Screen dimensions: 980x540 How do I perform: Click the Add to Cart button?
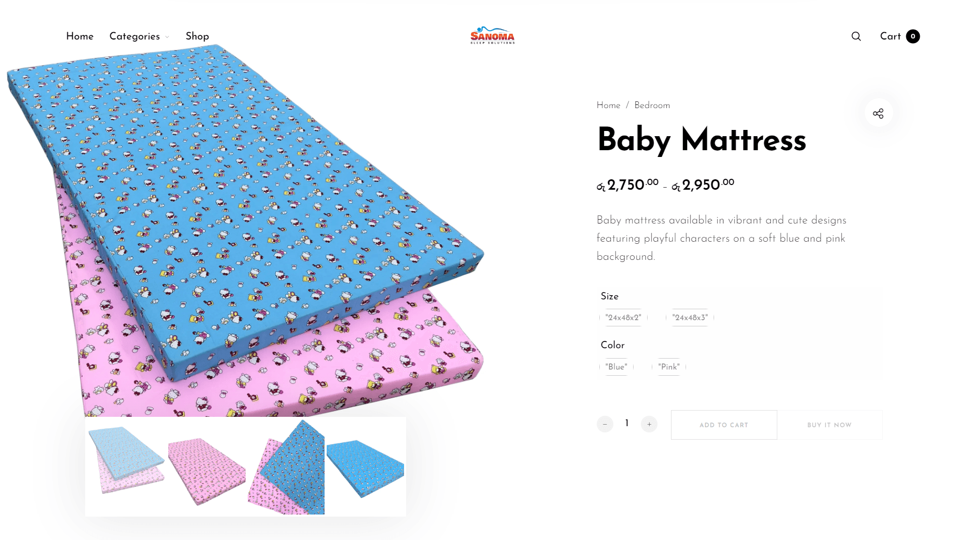723,425
